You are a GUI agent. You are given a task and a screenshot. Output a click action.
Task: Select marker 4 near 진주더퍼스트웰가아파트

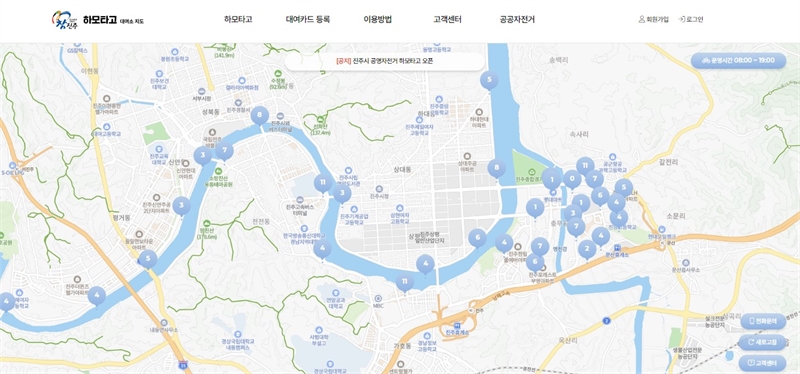97,296
